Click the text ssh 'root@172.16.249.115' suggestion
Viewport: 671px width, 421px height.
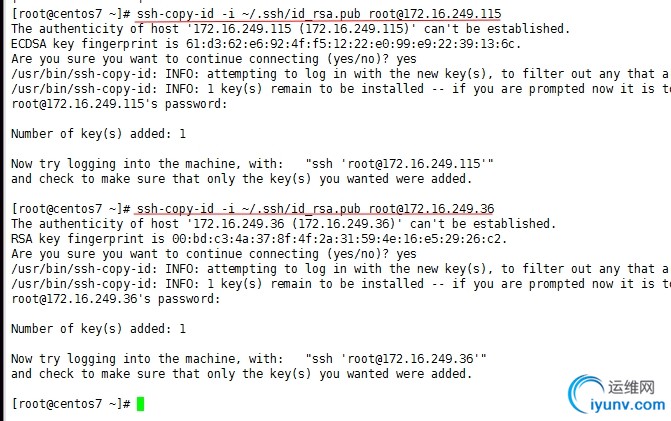(x=399, y=164)
